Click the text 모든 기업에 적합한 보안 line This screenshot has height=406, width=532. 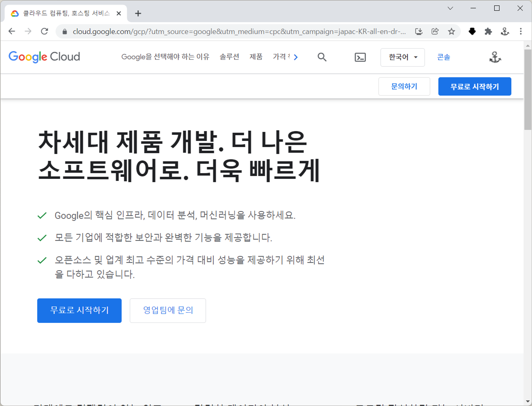(x=163, y=237)
